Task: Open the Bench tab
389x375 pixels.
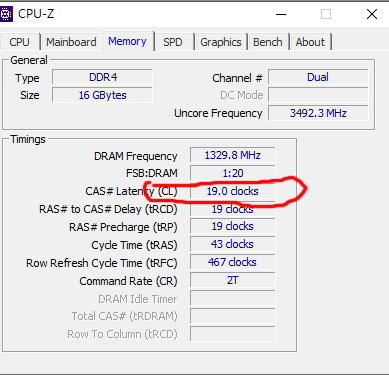Action: (x=268, y=42)
